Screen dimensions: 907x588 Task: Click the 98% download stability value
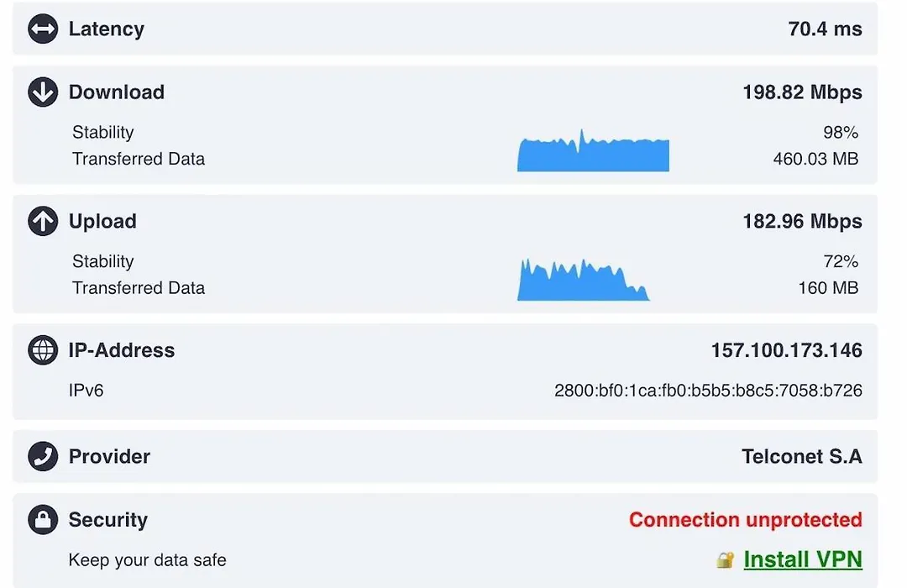tap(840, 133)
